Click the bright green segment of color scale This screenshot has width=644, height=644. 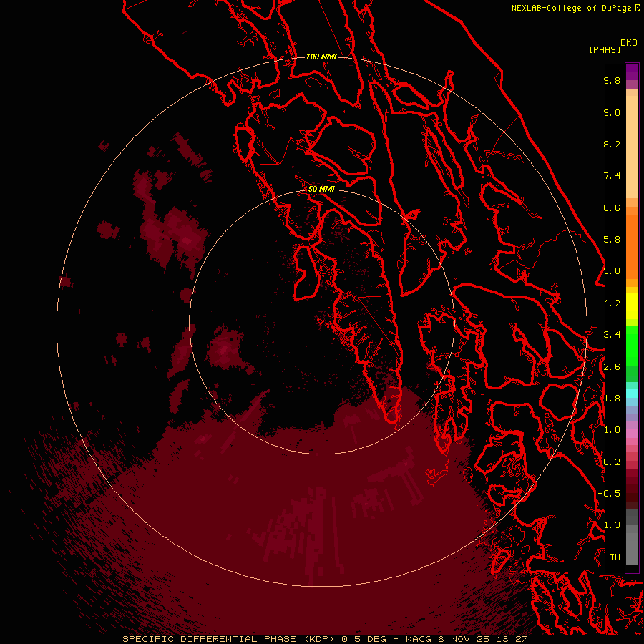point(632,345)
